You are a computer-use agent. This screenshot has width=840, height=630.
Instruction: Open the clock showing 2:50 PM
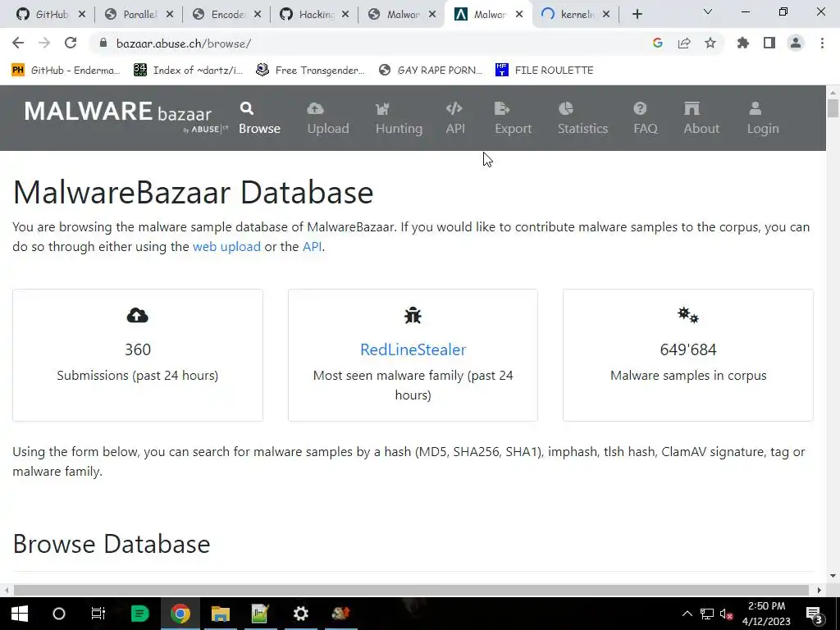click(766, 614)
